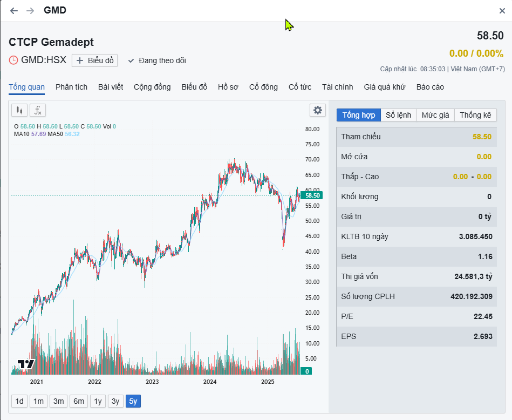
Task: Switch chart range to 3m
Action: point(58,401)
